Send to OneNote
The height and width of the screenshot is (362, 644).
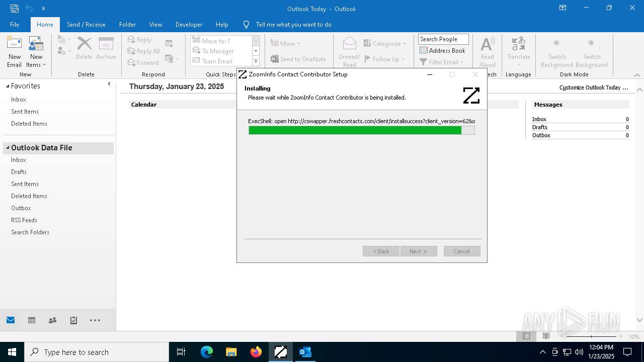click(x=298, y=59)
